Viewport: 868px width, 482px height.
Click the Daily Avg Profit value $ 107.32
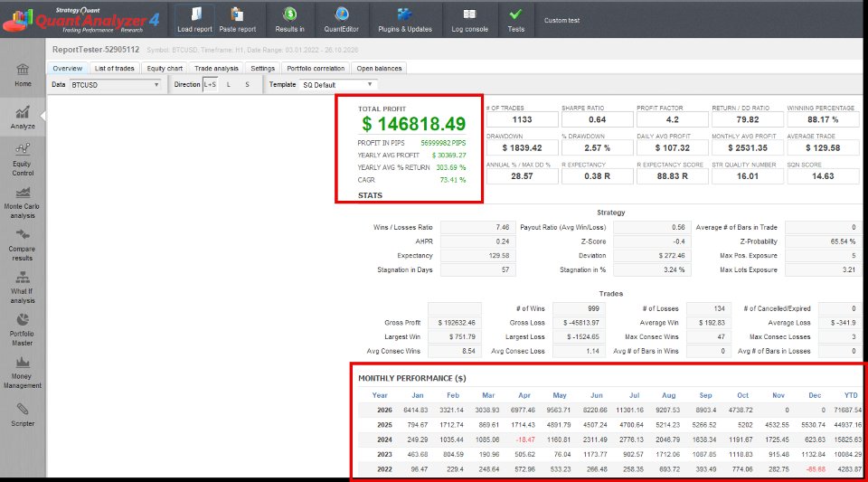pyautogui.click(x=673, y=147)
